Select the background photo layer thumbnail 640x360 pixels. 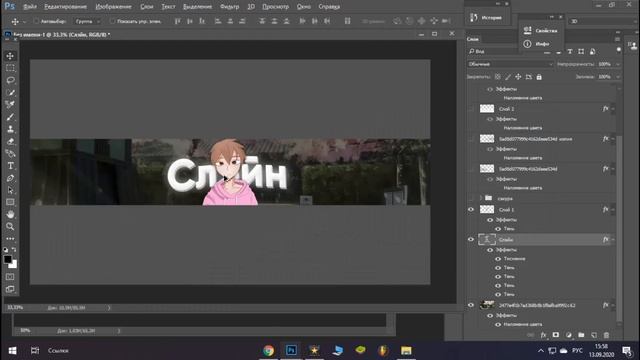[487, 305]
